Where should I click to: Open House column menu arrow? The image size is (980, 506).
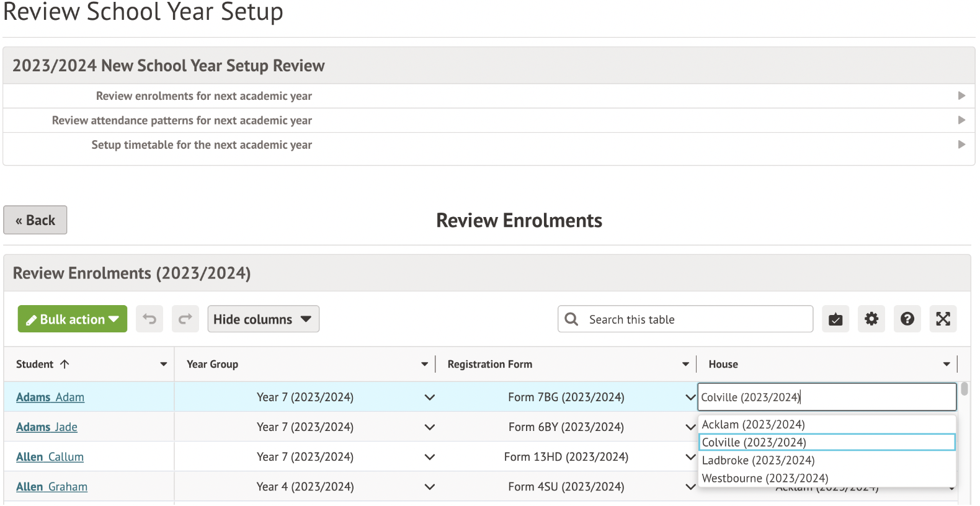[947, 364]
